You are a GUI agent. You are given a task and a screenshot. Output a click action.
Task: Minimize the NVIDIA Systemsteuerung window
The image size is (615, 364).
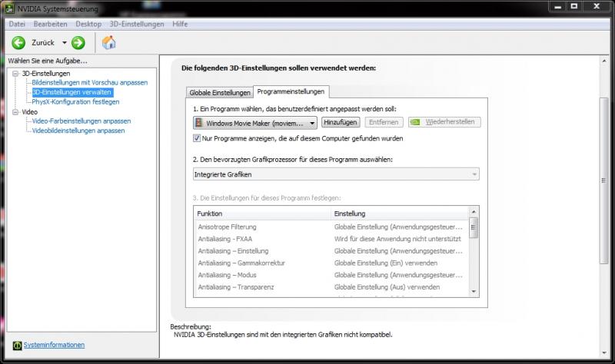tap(557, 7)
